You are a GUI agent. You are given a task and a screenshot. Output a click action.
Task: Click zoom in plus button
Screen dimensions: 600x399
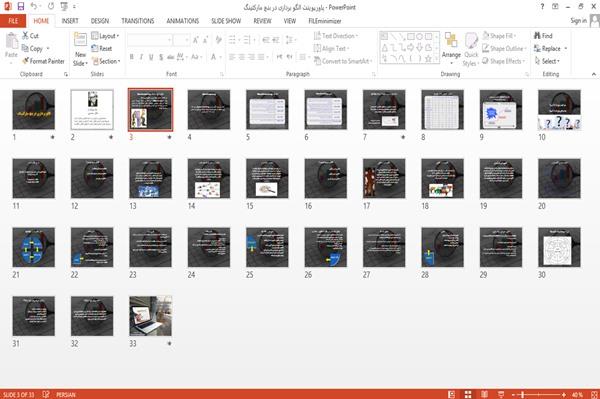(x=564, y=394)
